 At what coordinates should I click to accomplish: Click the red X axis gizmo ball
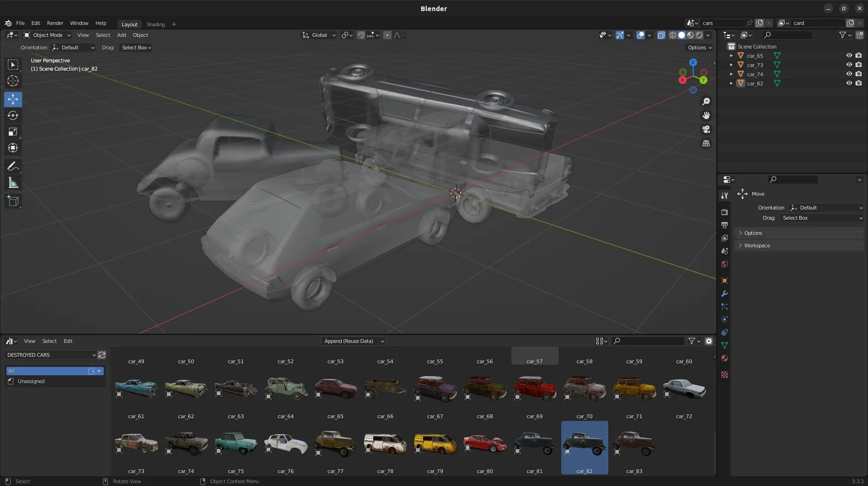click(x=682, y=80)
